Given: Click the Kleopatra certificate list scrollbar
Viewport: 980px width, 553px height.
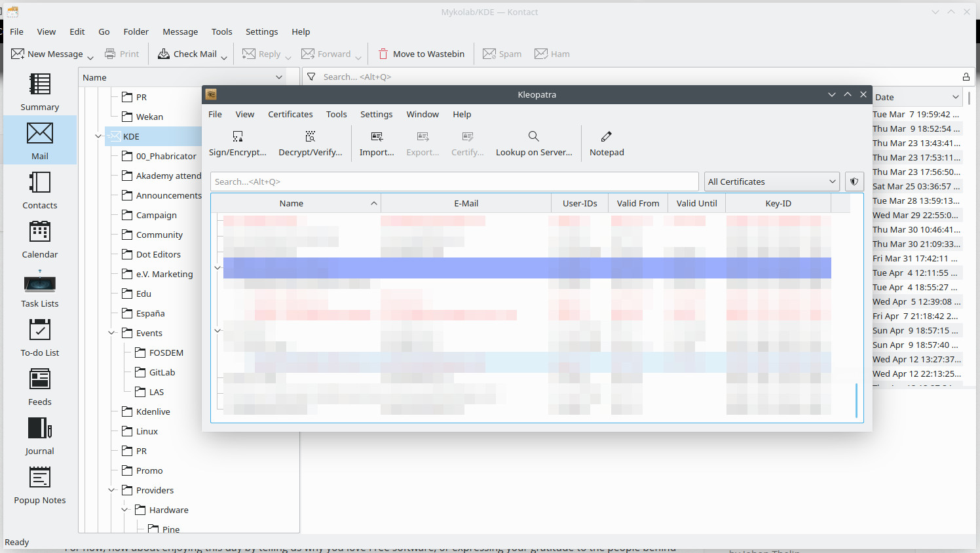Looking at the screenshot, I should [856, 400].
